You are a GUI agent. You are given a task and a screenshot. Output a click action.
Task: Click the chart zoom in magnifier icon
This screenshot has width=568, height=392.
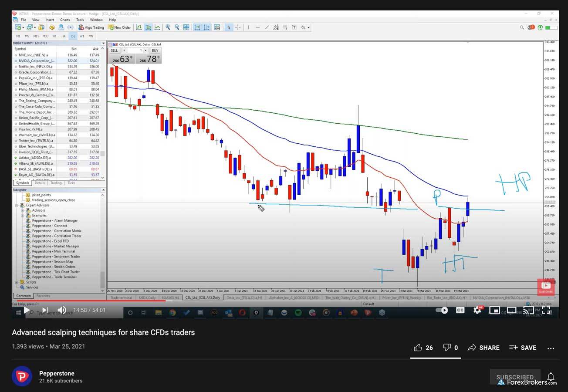coord(168,27)
